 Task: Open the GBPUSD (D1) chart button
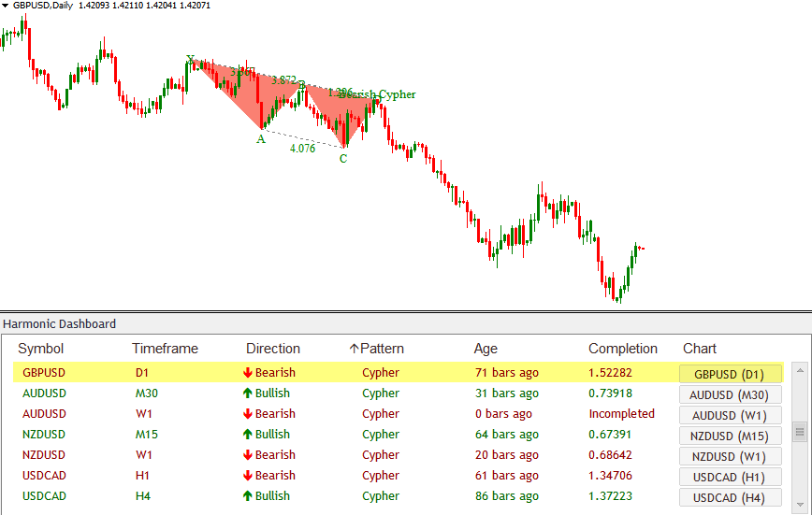click(x=730, y=374)
